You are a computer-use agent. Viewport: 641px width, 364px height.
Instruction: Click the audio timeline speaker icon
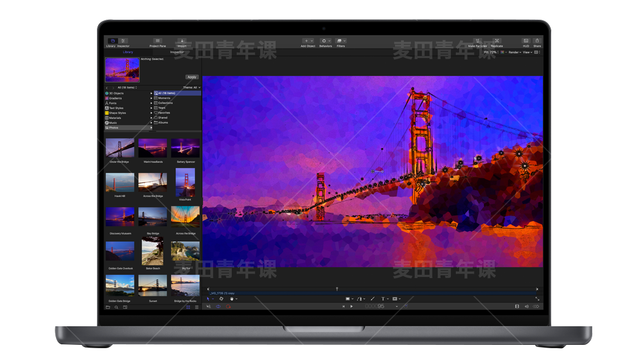(526, 307)
